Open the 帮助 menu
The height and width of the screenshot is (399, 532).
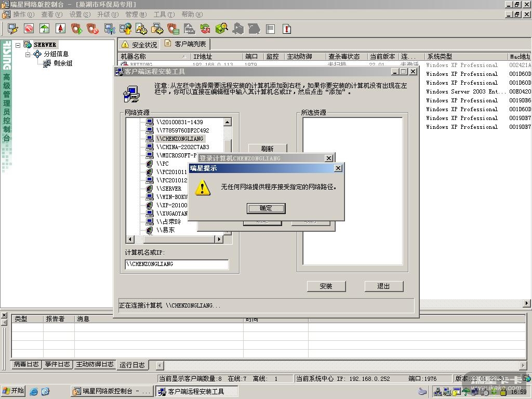pyautogui.click(x=192, y=14)
